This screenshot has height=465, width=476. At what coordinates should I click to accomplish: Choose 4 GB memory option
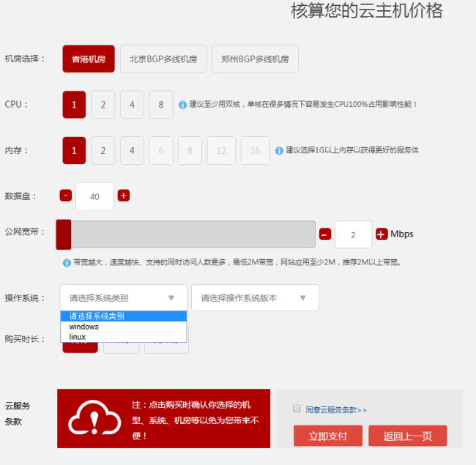click(x=132, y=150)
